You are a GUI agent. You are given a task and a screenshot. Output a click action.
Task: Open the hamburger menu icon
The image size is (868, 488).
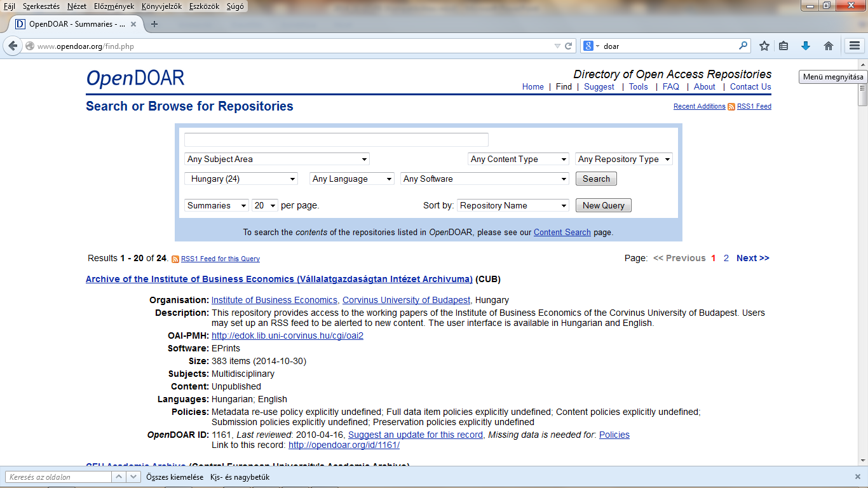[855, 46]
